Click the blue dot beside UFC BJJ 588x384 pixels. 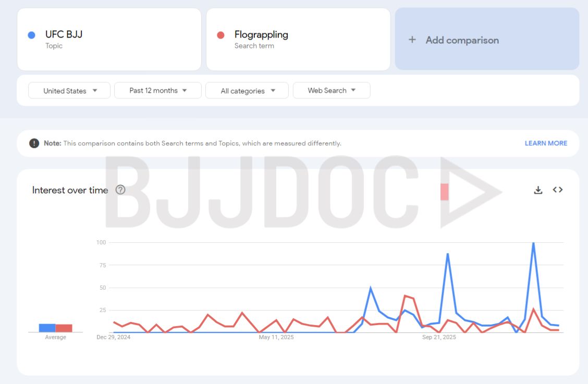[31, 35]
